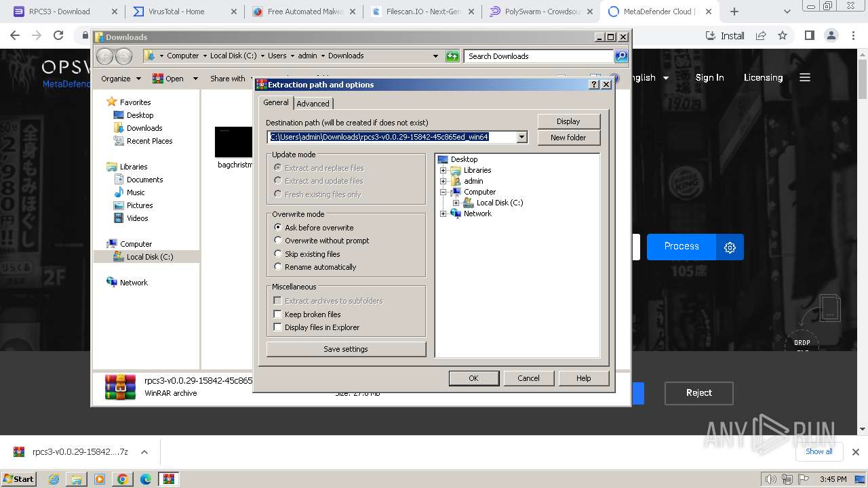868x488 pixels.
Task: Launch Internet Explorer from taskbar
Action: (54, 479)
